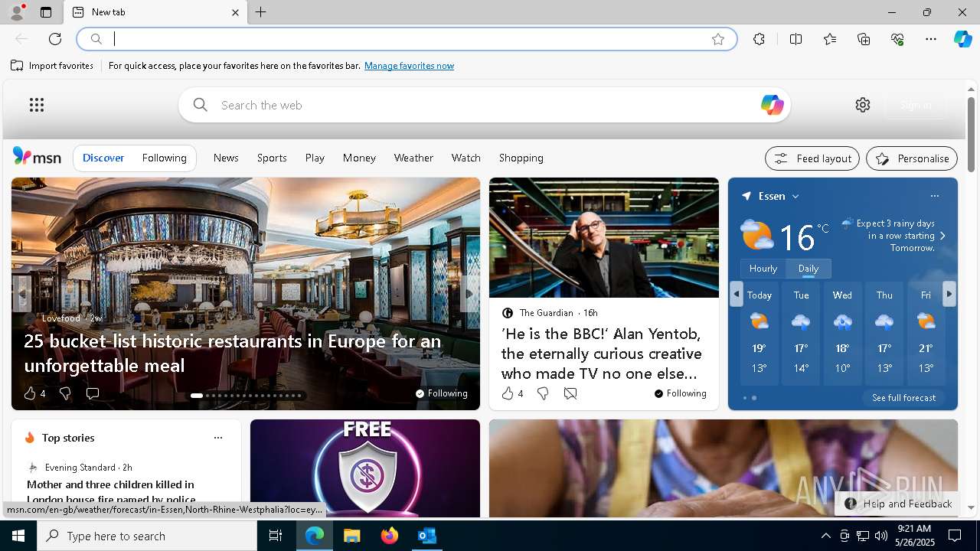Click Import favorites button
Screen dimensions: 980x551
click(x=52, y=66)
